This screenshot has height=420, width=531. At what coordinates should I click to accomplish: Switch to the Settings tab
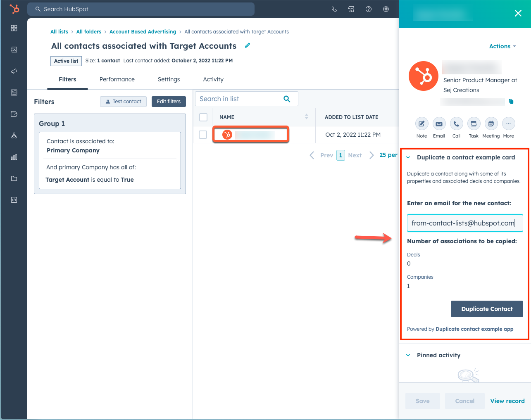click(x=169, y=79)
